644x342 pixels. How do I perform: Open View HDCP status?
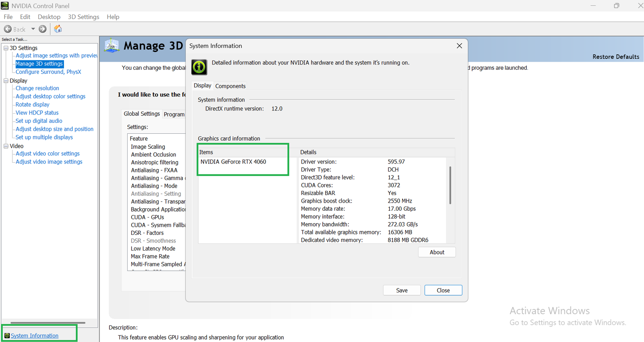37,113
